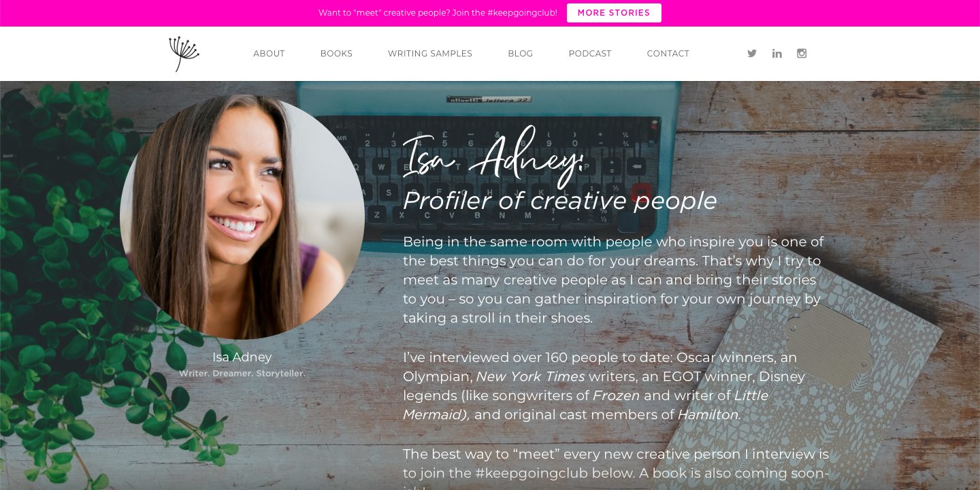Visit the BLOG menu link

tap(521, 54)
